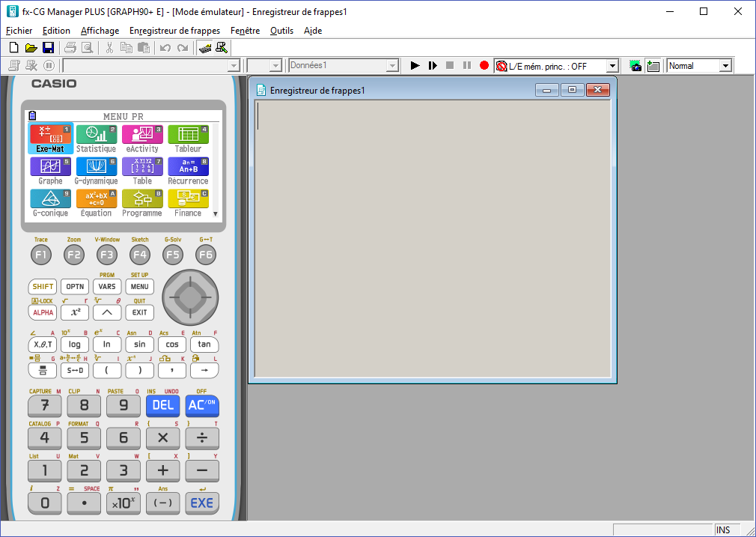Open the eActivity app icon

click(x=142, y=139)
